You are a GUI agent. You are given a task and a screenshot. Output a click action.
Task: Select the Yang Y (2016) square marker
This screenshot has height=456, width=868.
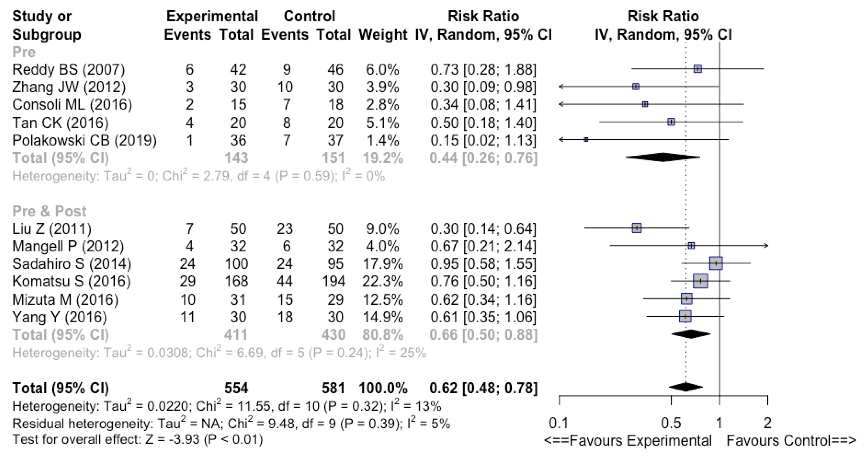[685, 316]
